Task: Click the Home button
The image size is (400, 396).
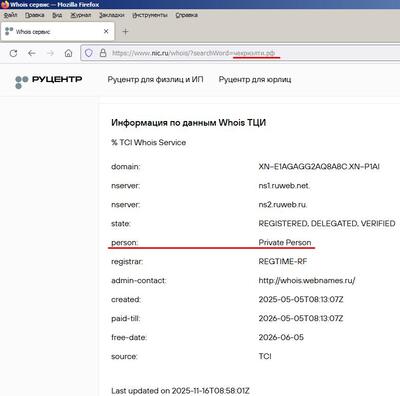Action: [68, 53]
